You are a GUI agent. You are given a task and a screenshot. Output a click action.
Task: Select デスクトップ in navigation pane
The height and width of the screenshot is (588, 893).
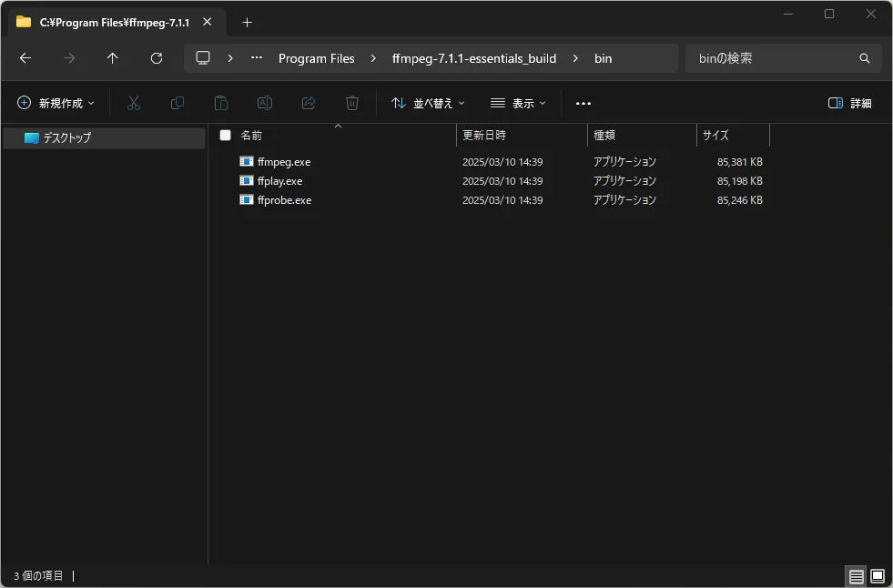pos(104,137)
